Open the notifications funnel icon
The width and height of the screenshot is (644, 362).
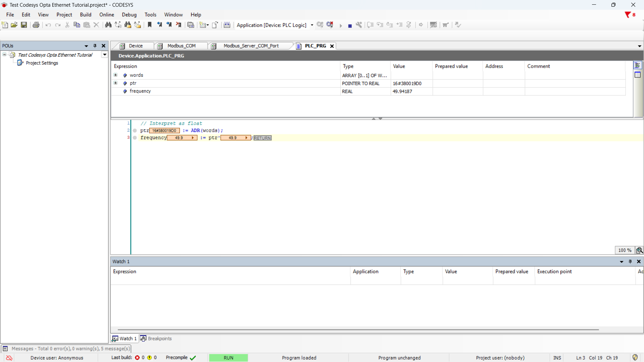(x=628, y=15)
